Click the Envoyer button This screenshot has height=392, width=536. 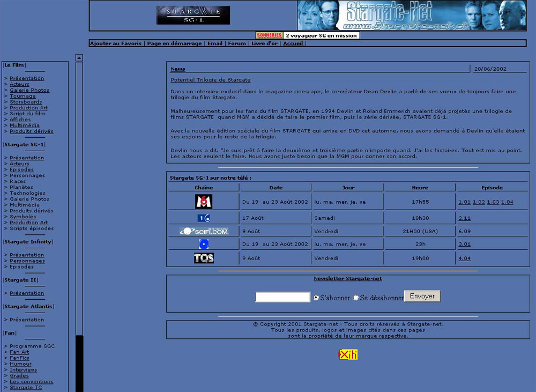click(422, 296)
